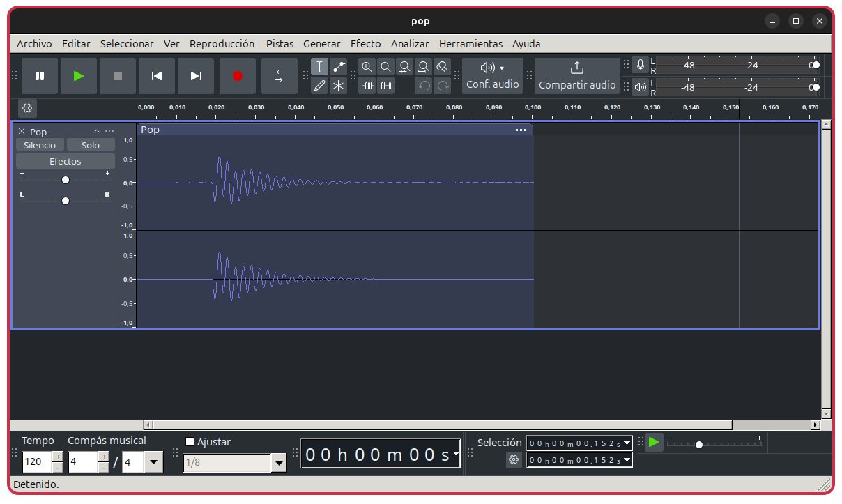The height and width of the screenshot is (504, 842).
Task: Solo the Pop track
Action: pyautogui.click(x=91, y=145)
